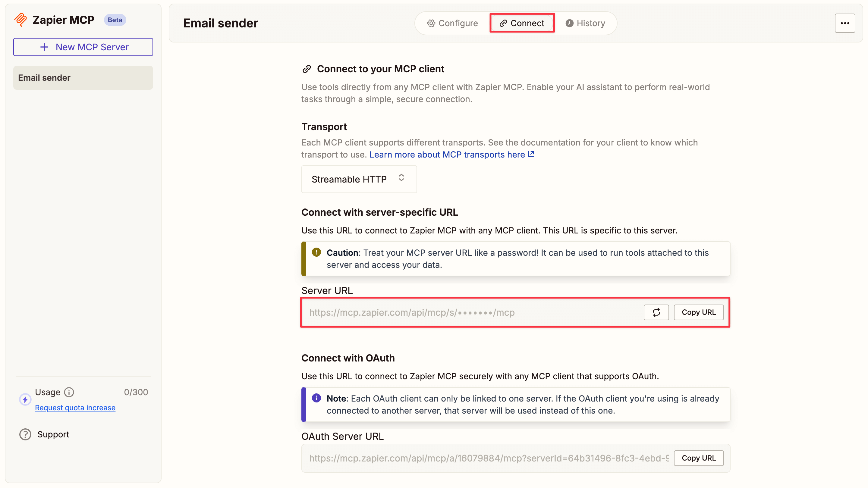
Task: Click the external link icon on transports link
Action: click(531, 154)
